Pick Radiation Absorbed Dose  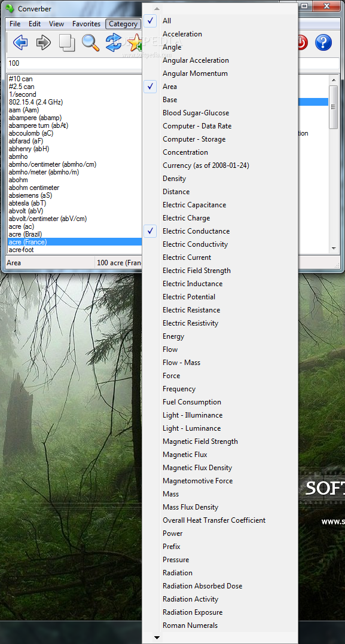click(x=220, y=586)
